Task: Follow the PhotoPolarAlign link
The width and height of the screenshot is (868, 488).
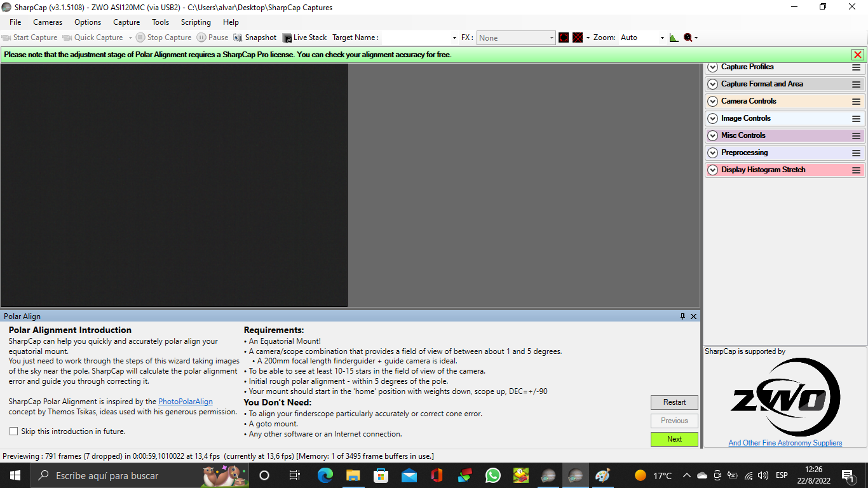Action: coord(186,402)
